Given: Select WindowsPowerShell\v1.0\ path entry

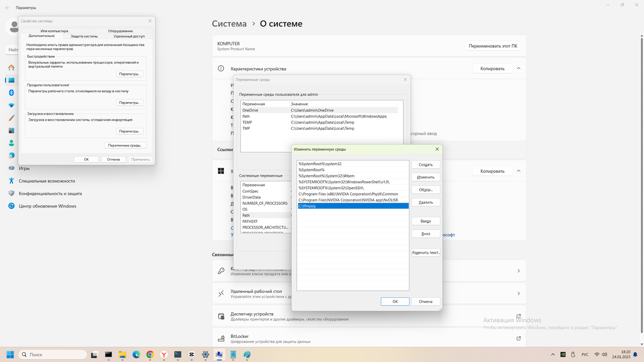Looking at the screenshot, I should pos(353,182).
